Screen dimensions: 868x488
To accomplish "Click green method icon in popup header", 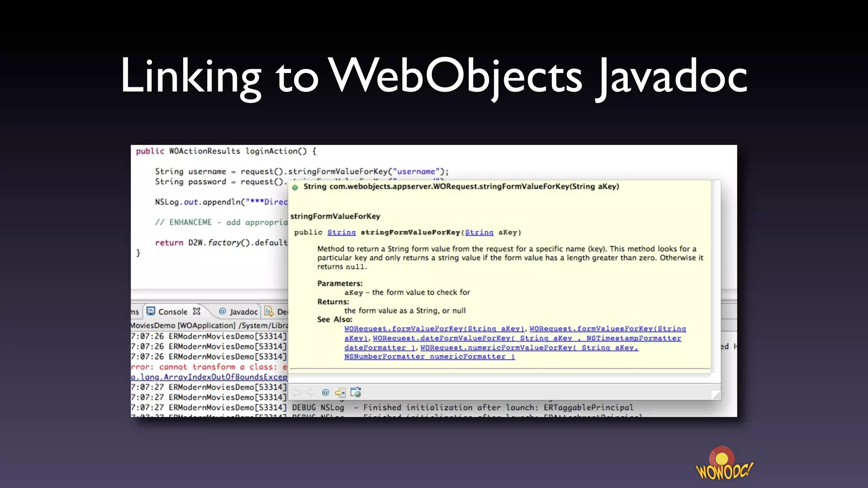I will (x=295, y=187).
